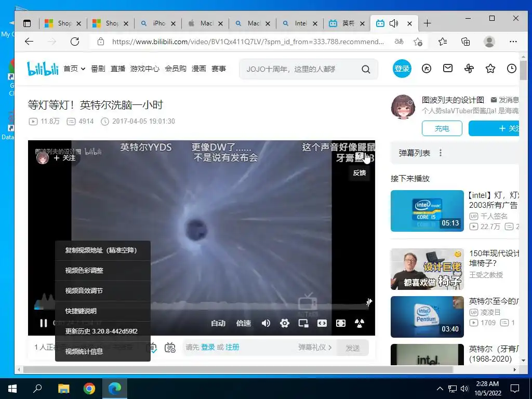
Task: Open the 倍速 playback speed menu
Action: pyautogui.click(x=244, y=323)
